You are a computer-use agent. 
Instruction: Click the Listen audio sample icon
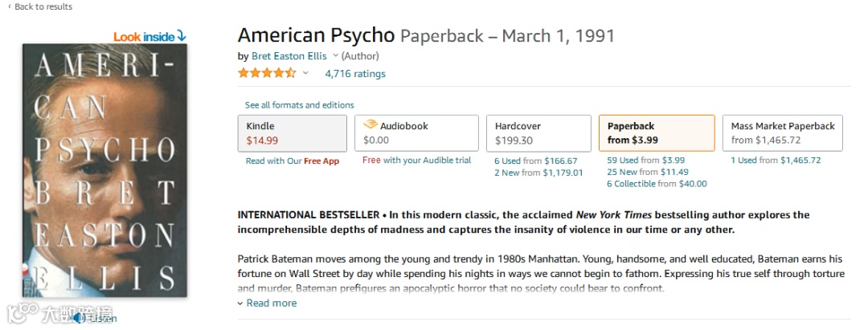pyautogui.click(x=78, y=318)
